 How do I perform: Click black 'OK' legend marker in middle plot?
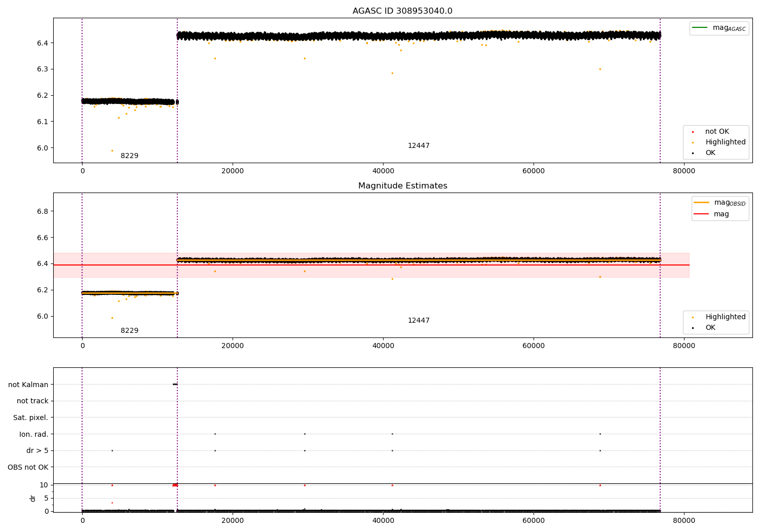pos(693,328)
